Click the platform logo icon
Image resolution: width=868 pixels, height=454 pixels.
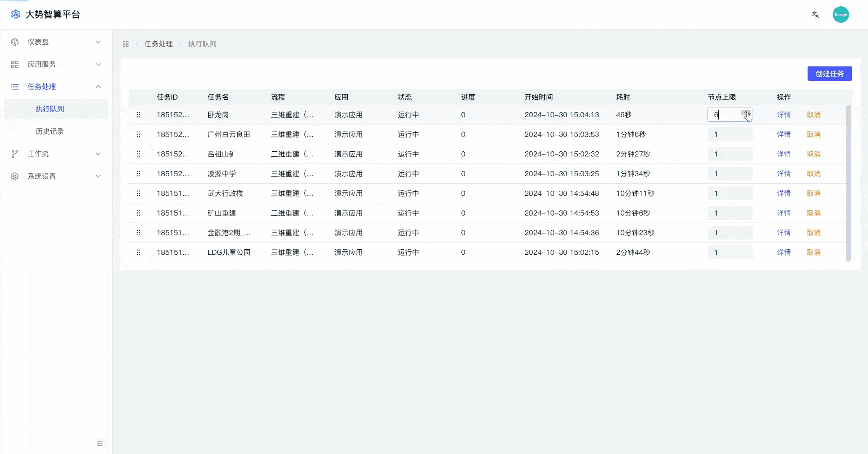(16, 14)
